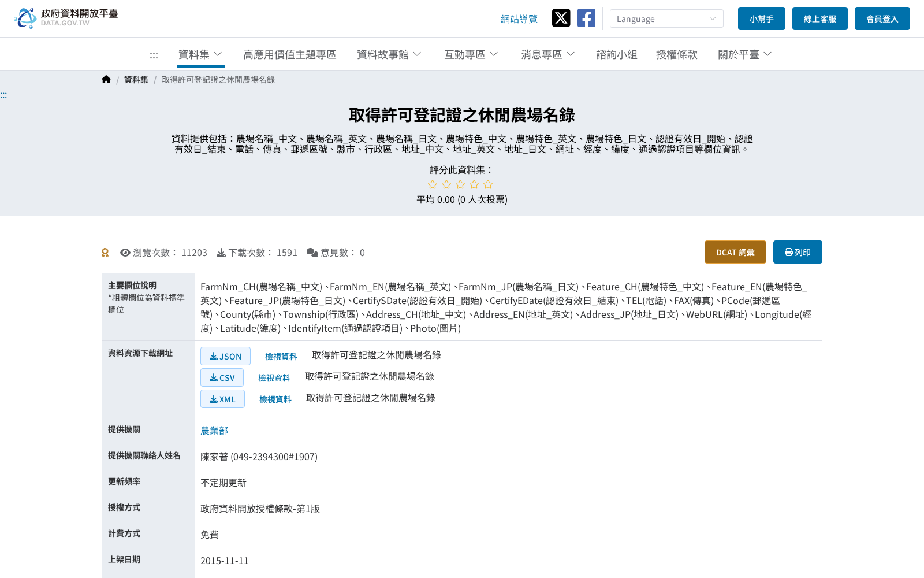Open 高應用價值主題專區 menu item
The image size is (924, 578).
(289, 54)
